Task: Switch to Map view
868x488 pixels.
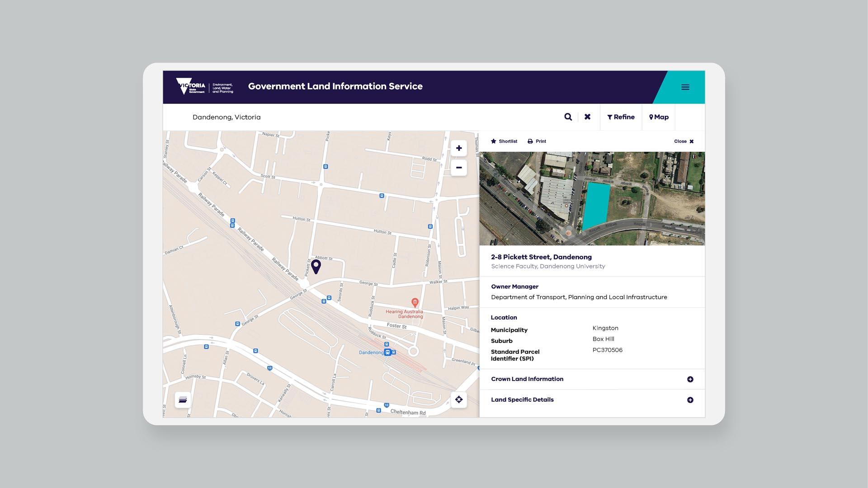Action: point(659,117)
